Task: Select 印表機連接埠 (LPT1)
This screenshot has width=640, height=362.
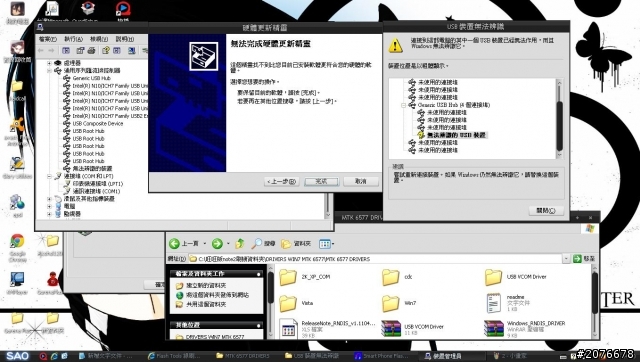Action: [x=98, y=184]
